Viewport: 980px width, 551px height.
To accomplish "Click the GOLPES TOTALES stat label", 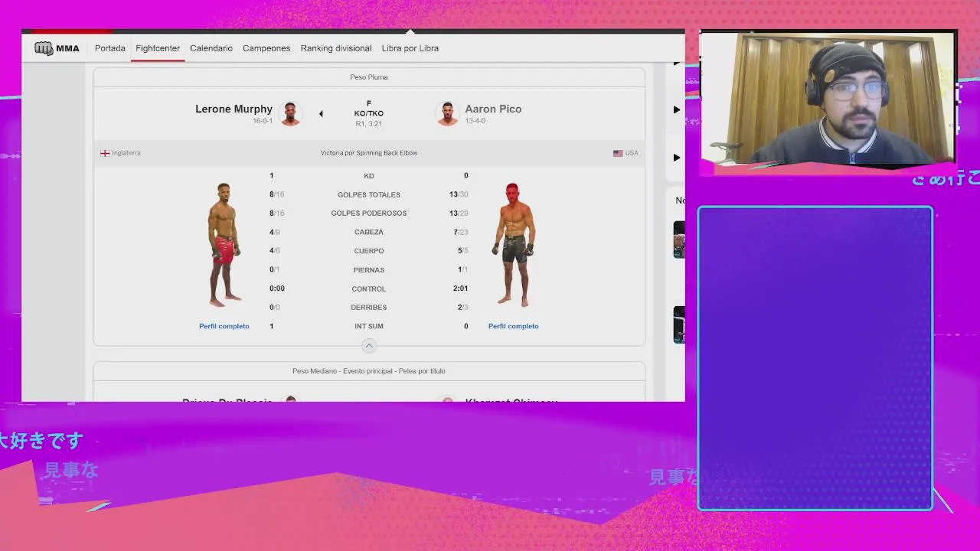I will tap(369, 194).
